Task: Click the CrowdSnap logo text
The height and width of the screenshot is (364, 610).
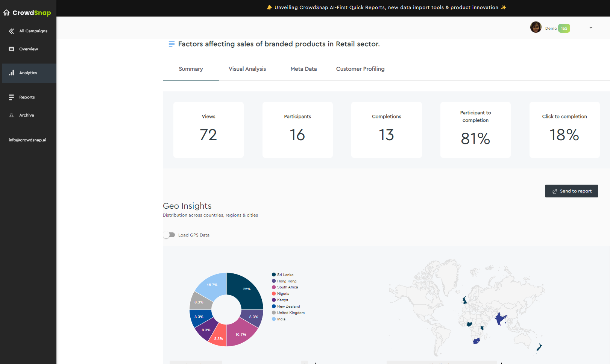Action: 32,13
